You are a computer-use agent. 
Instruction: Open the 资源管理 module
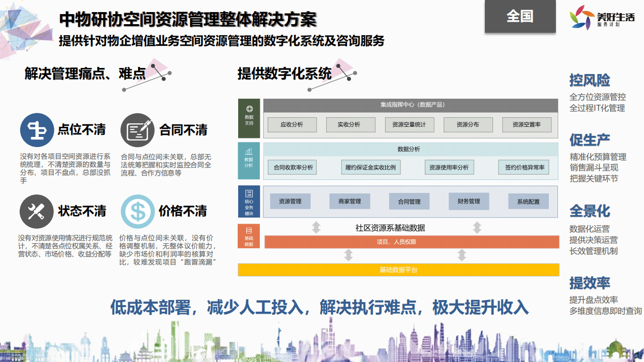click(x=291, y=201)
